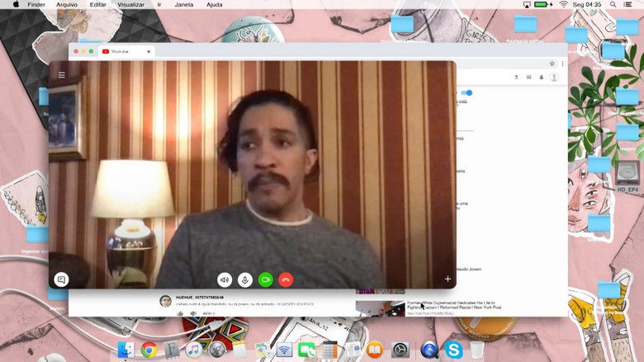Viewport: 644px width, 362px height.
Task: Open Chrome's three-dot menu
Action: click(x=562, y=63)
